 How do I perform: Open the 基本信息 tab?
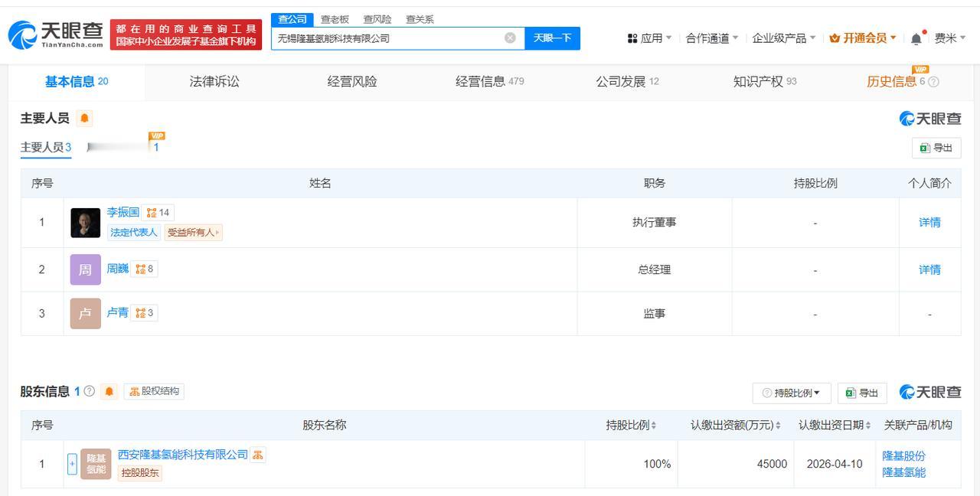tap(77, 82)
